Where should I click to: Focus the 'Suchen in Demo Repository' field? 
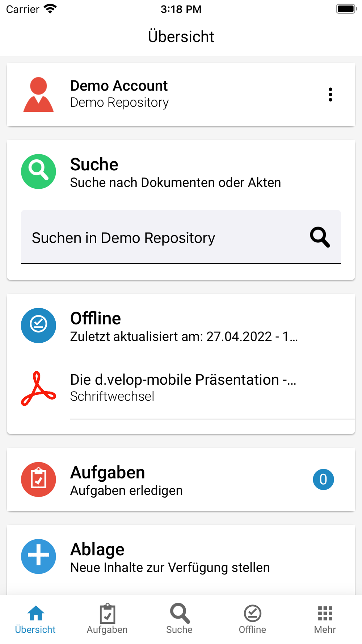pos(181,237)
